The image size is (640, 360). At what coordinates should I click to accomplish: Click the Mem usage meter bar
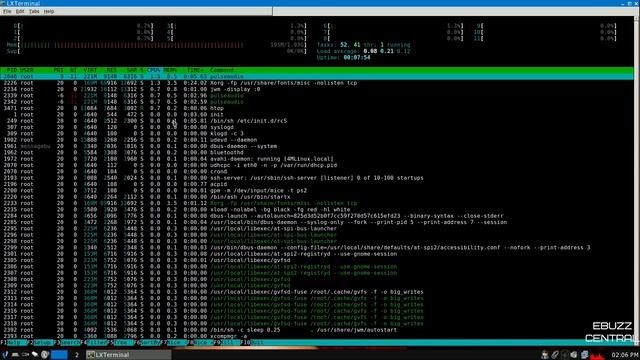coord(156,45)
